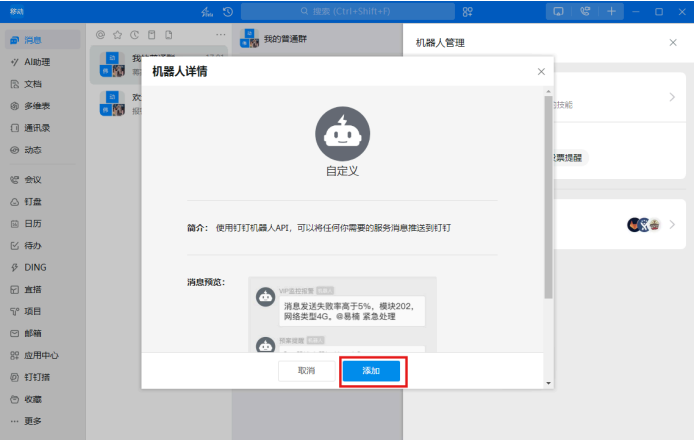Open the DING item in sidebar

pos(34,267)
